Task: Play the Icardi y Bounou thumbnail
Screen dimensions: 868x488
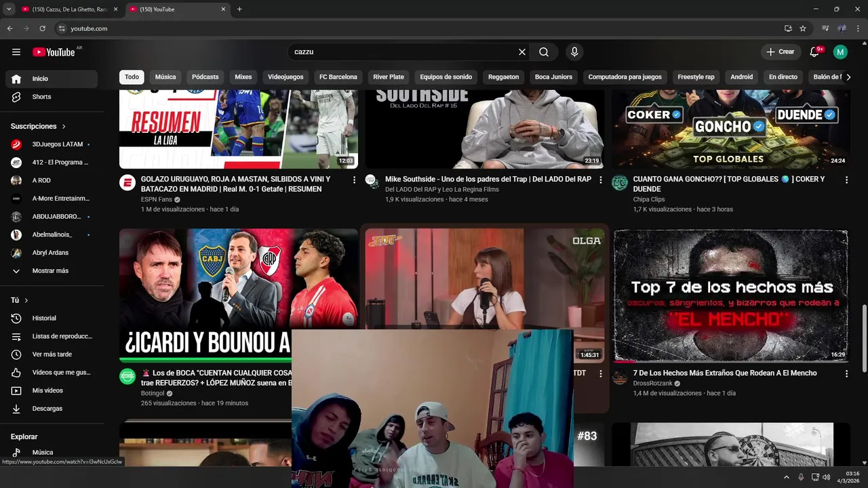Action: pyautogui.click(x=205, y=296)
